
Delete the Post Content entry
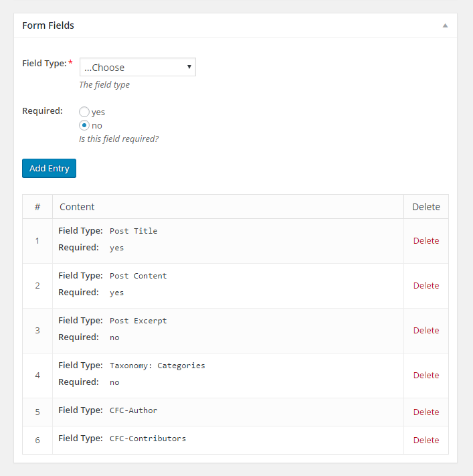425,285
